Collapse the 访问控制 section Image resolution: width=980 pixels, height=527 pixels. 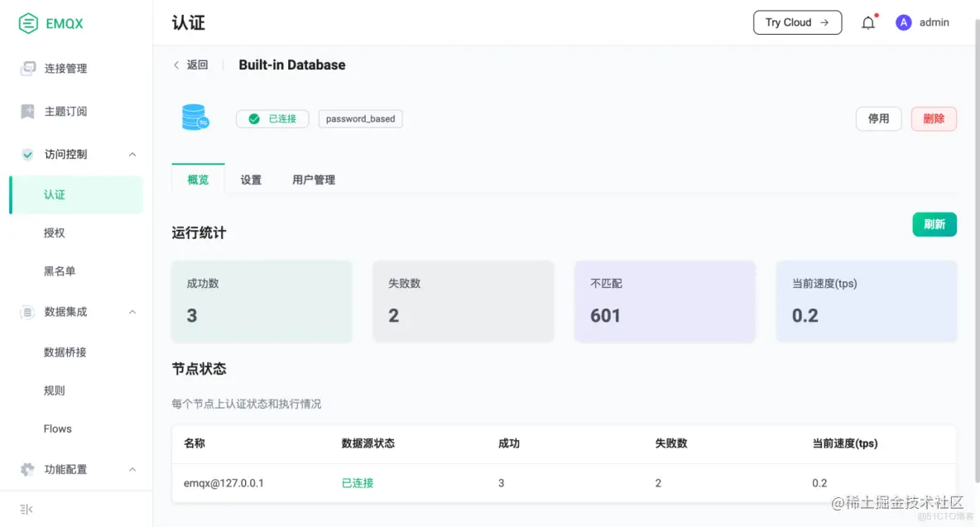pyautogui.click(x=132, y=154)
